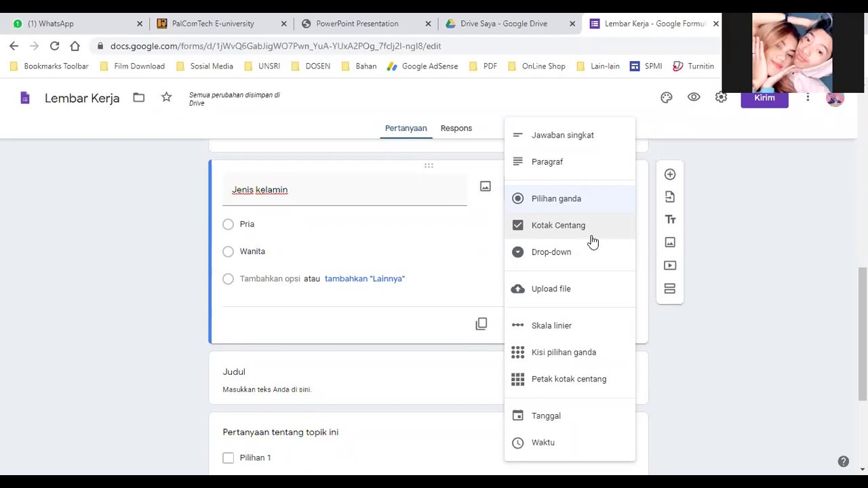The height and width of the screenshot is (488, 868).
Task: Add title and description Tt icon
Action: click(670, 220)
